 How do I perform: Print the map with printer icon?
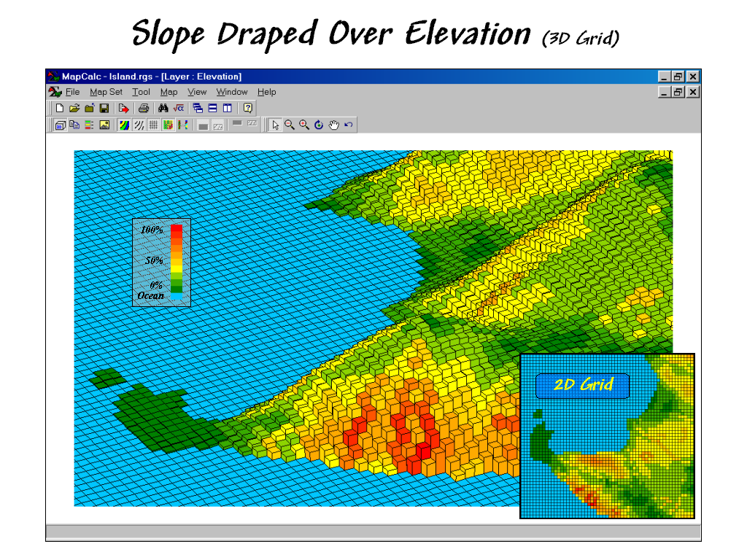click(144, 108)
